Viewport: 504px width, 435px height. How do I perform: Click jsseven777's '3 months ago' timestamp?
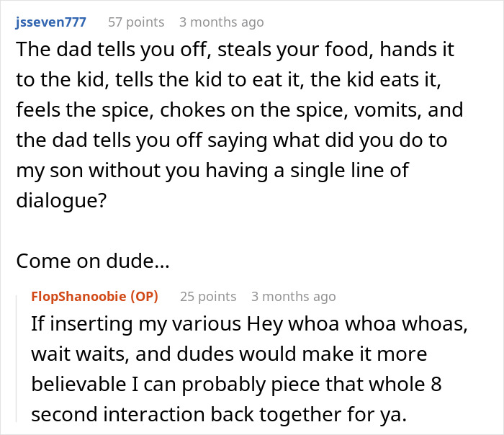tap(221, 22)
